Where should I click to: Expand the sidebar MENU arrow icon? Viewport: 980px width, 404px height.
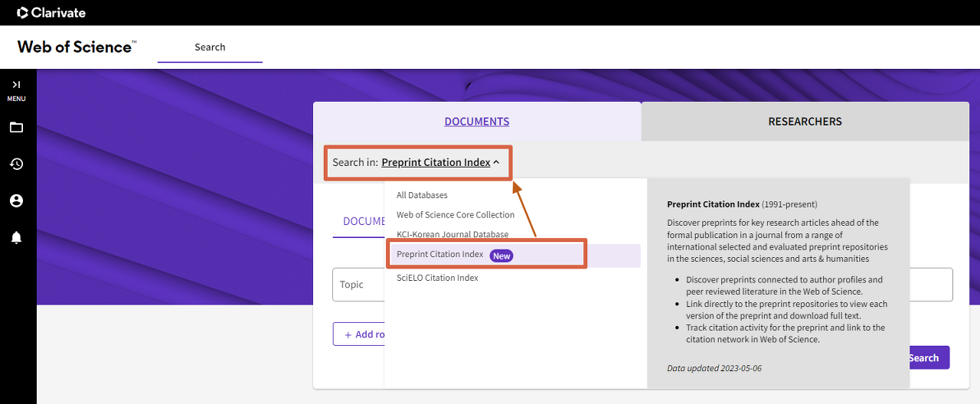(x=16, y=84)
